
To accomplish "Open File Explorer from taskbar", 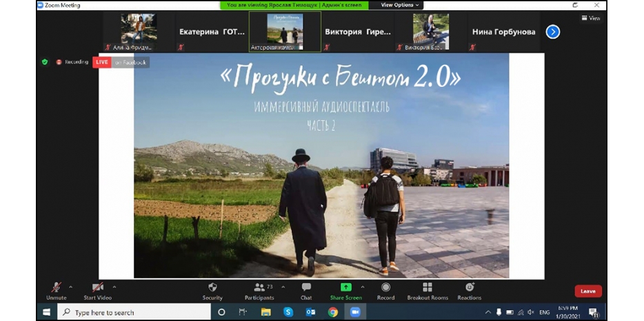I will point(265,312).
